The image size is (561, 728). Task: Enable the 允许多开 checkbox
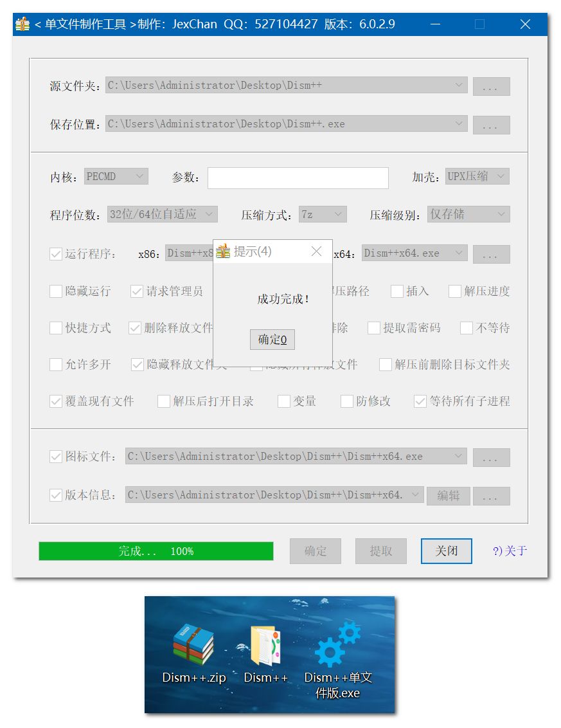(x=56, y=365)
